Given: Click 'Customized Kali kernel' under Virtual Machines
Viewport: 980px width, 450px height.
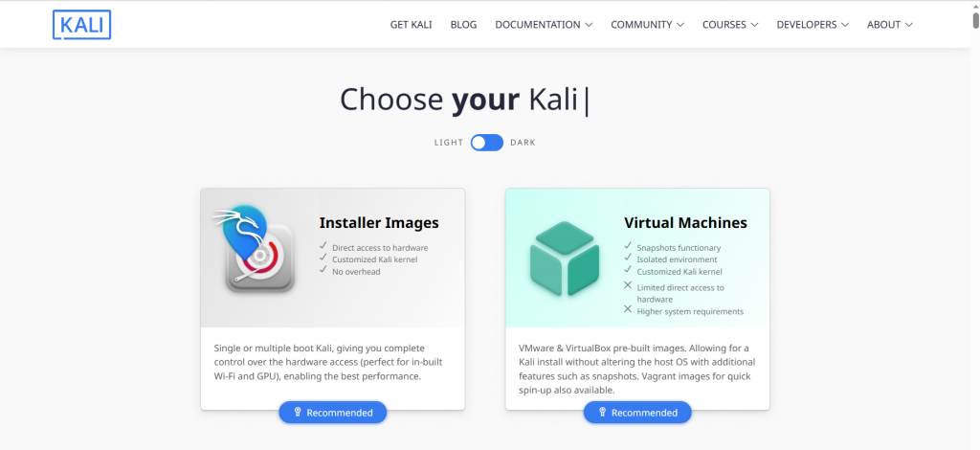Looking at the screenshot, I should coord(679,272).
